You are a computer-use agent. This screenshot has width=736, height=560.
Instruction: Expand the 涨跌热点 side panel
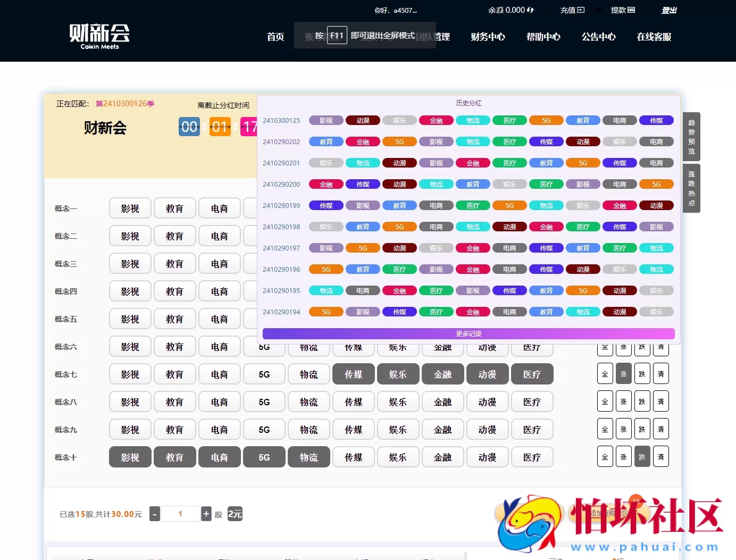click(x=691, y=188)
